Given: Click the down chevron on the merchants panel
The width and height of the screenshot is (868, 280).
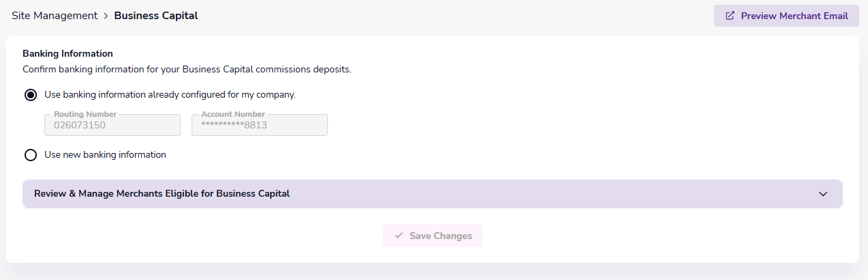Looking at the screenshot, I should point(823,194).
